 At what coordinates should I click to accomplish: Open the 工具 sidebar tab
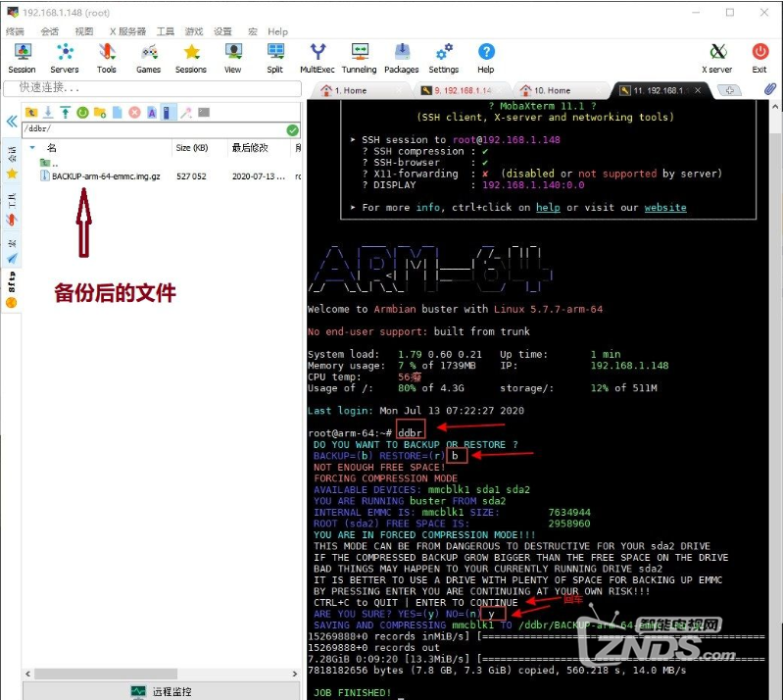tap(12, 209)
